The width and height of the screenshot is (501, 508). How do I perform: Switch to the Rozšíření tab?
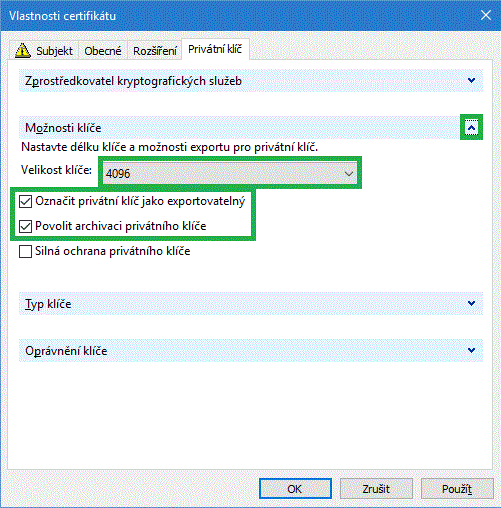(155, 51)
